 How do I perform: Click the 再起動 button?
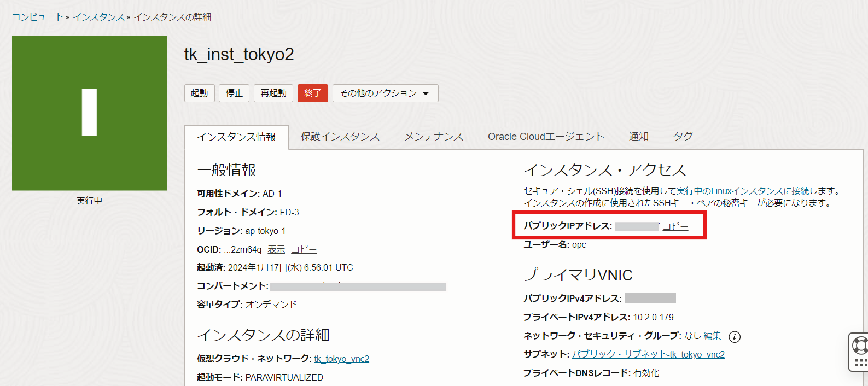(x=273, y=93)
